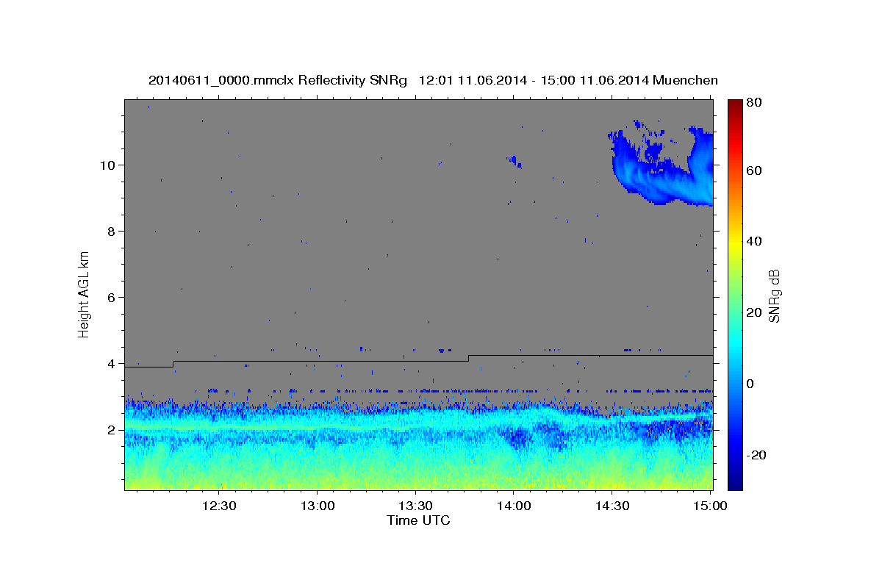This screenshot has height=588, width=882.
Task: Click the height tick label 4
Action: point(112,363)
